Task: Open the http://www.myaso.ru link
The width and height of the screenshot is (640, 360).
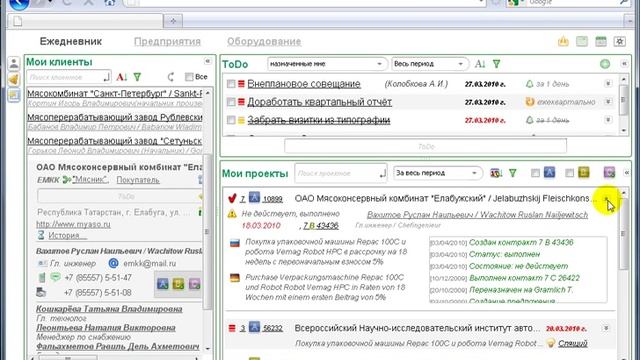Action: tap(73, 224)
